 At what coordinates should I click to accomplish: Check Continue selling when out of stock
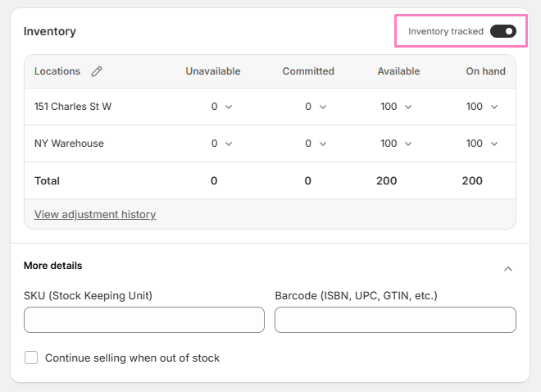pos(32,358)
